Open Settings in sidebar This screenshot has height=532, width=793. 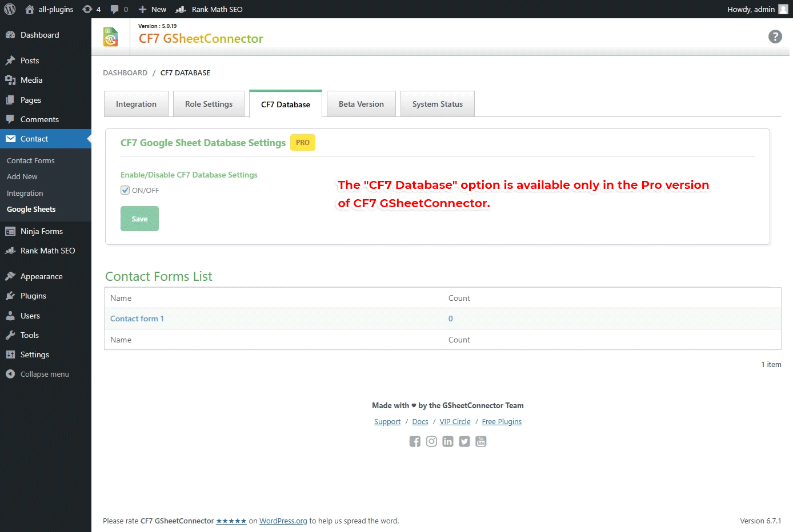46,354
